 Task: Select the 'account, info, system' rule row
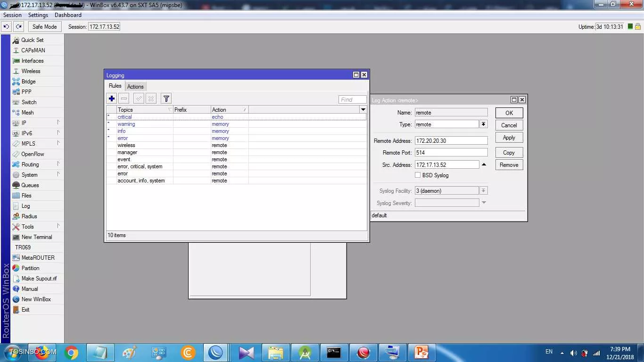pyautogui.click(x=236, y=181)
